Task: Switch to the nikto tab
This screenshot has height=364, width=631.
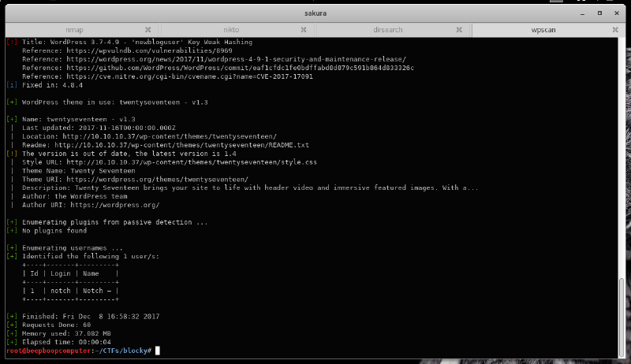Action: coord(231,30)
